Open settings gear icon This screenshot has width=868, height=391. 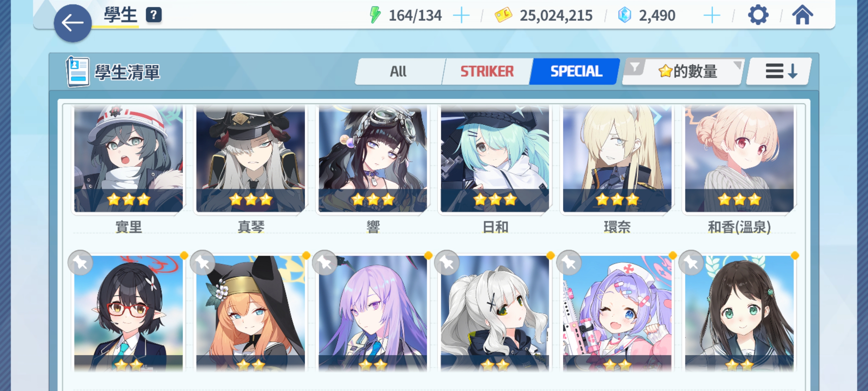click(758, 15)
